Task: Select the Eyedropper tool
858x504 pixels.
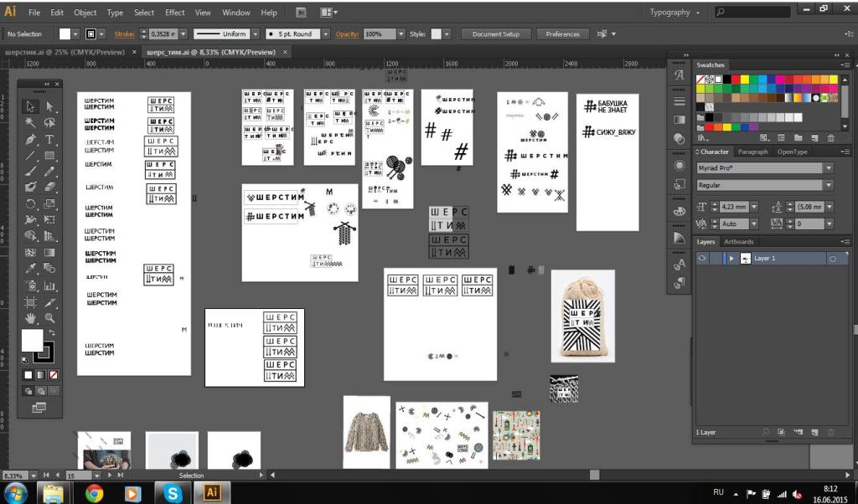Action: coord(31,269)
